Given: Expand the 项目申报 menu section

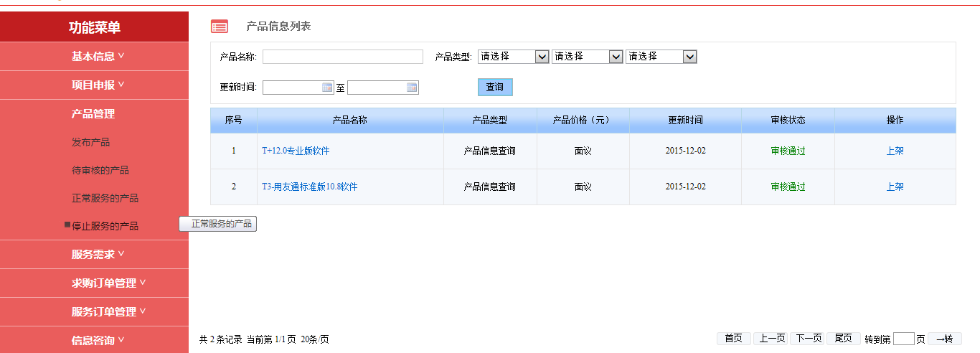Looking at the screenshot, I should [98, 85].
